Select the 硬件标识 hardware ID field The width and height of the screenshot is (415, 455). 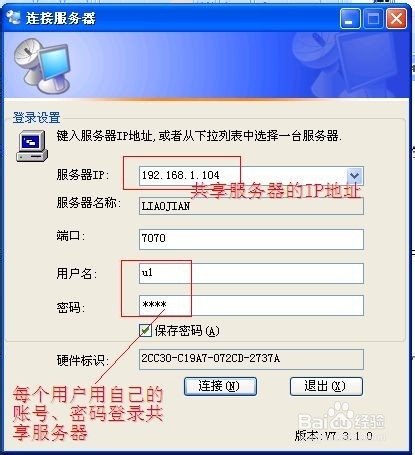coord(251,359)
